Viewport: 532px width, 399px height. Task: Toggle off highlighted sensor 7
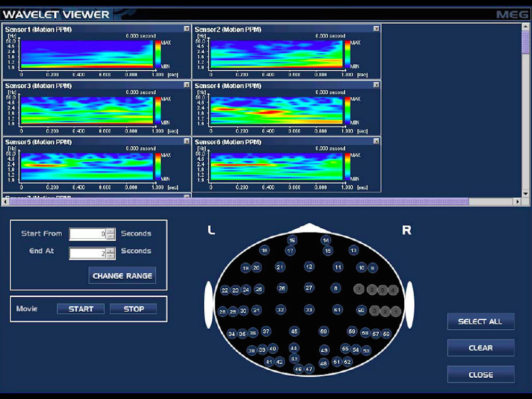click(359, 289)
